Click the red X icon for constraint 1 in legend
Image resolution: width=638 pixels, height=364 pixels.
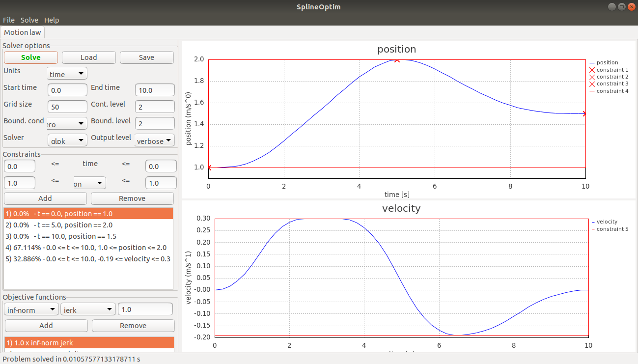point(592,69)
